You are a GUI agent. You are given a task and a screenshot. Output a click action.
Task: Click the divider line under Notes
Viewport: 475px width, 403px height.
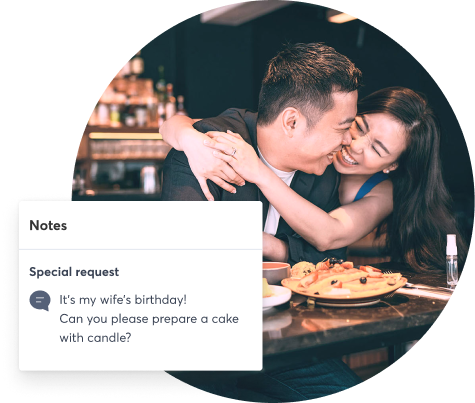141,249
